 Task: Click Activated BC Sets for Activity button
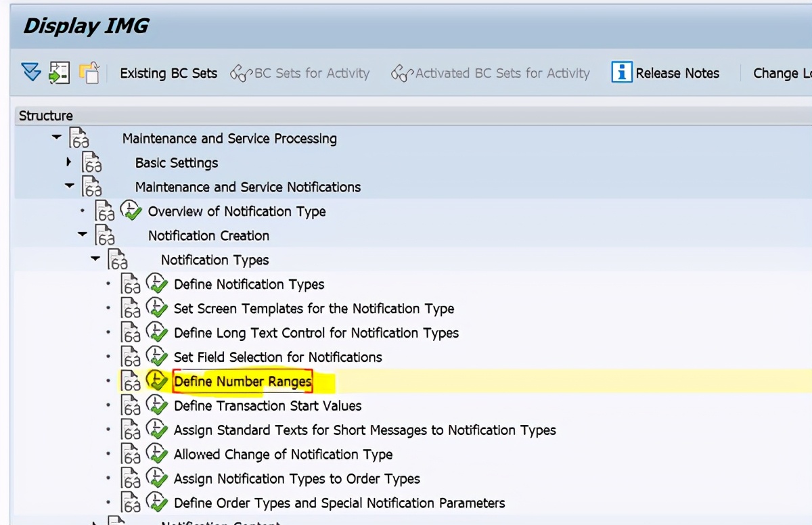[x=491, y=73]
